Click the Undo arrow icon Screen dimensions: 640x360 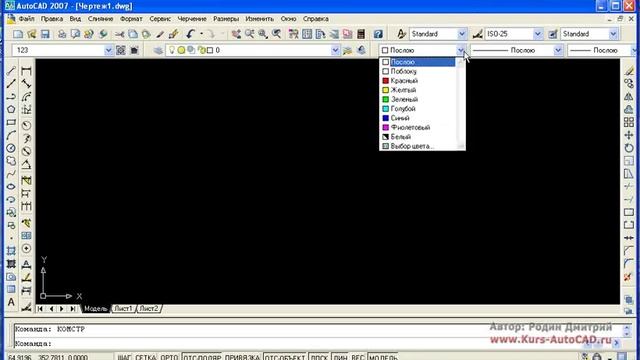[190, 34]
